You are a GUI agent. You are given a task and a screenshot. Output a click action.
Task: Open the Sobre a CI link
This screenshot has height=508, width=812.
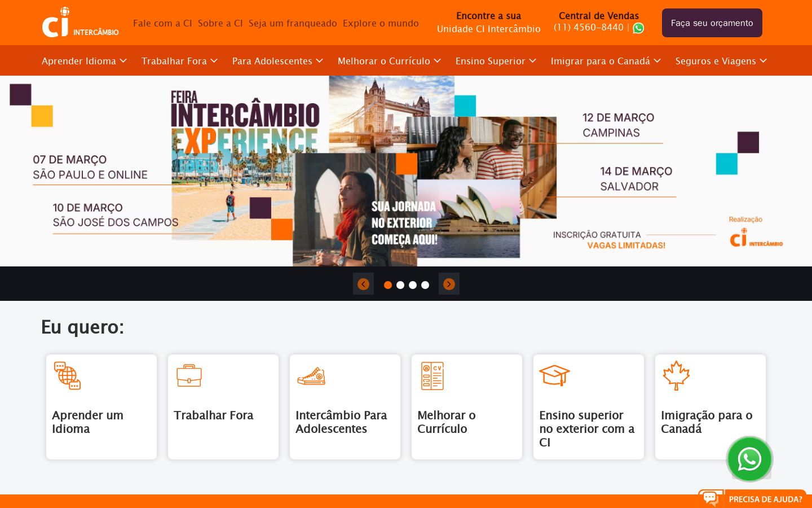pyautogui.click(x=220, y=23)
